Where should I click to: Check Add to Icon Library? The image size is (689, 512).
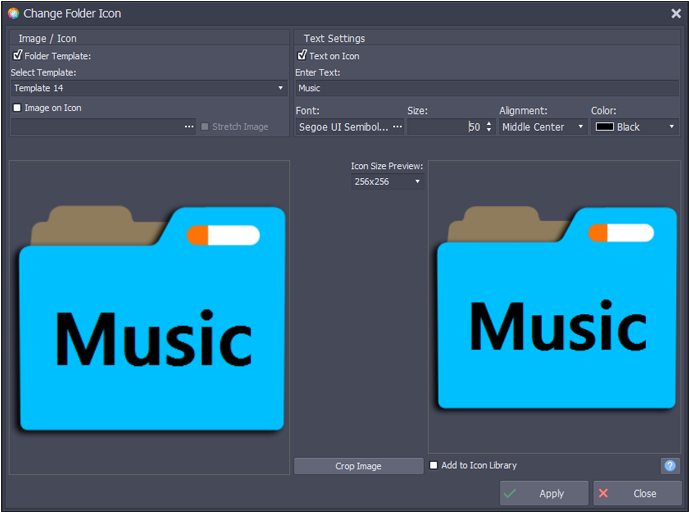(433, 465)
